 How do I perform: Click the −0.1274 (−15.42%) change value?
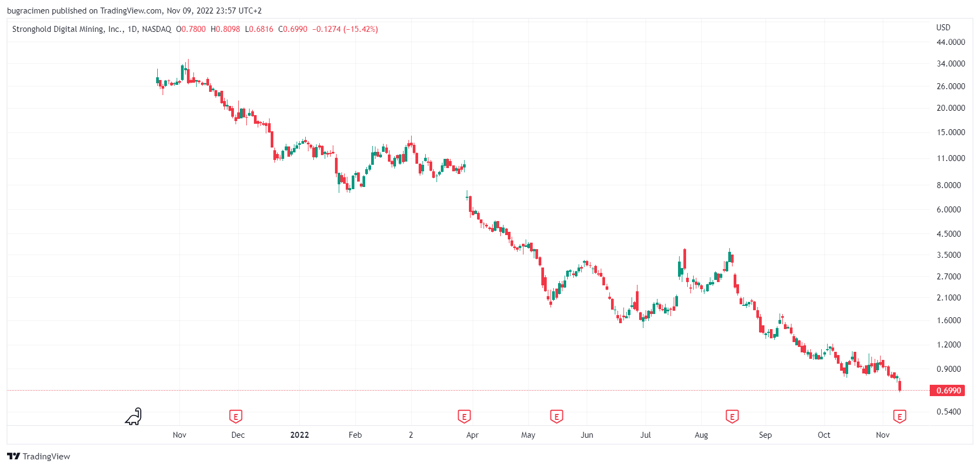pos(345,29)
